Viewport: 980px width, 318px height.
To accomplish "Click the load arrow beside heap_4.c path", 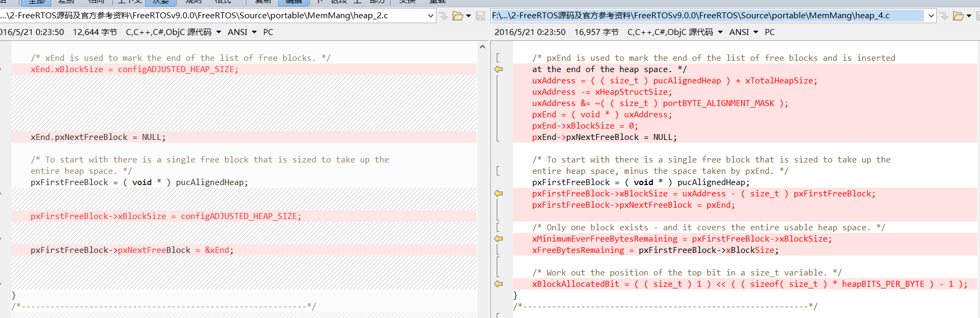I will pos(944,16).
